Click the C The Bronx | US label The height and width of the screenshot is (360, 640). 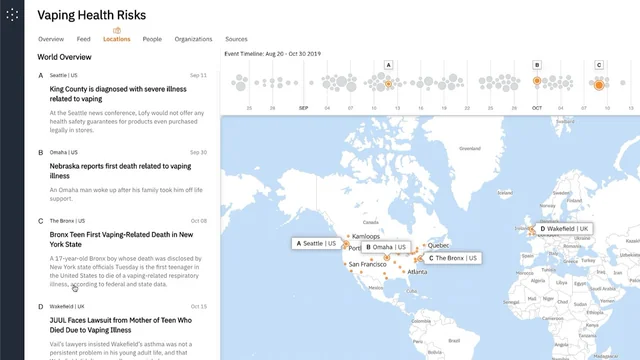pyautogui.click(x=453, y=258)
